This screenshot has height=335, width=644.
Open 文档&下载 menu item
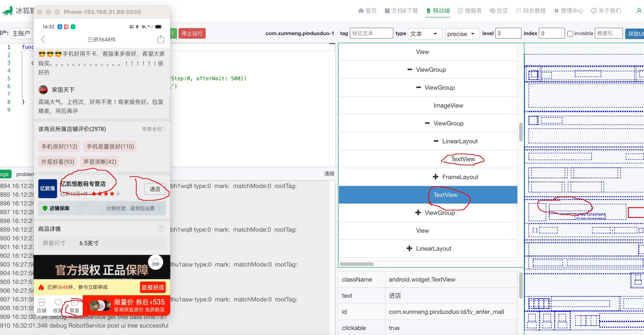[x=401, y=11]
